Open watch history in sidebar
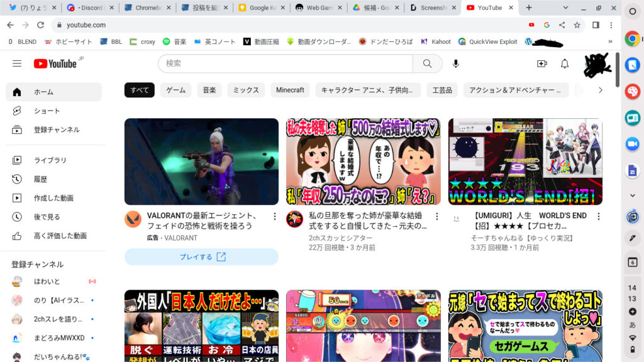This screenshot has height=362, width=644. tap(43, 179)
